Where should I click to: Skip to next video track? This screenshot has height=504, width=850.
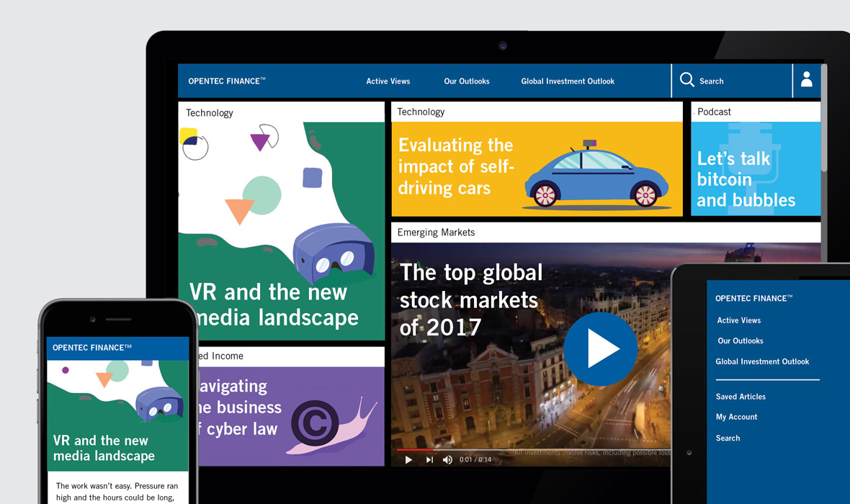click(x=429, y=459)
